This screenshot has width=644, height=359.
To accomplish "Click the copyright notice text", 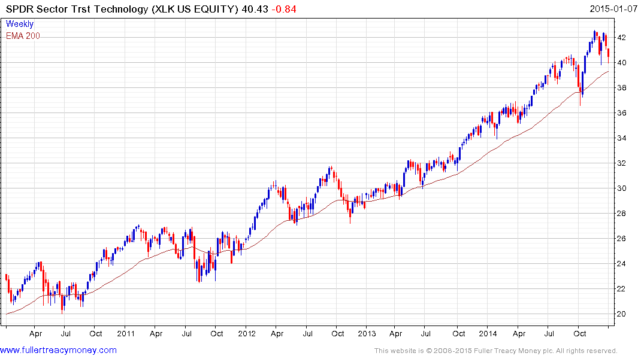I will [x=496, y=351].
